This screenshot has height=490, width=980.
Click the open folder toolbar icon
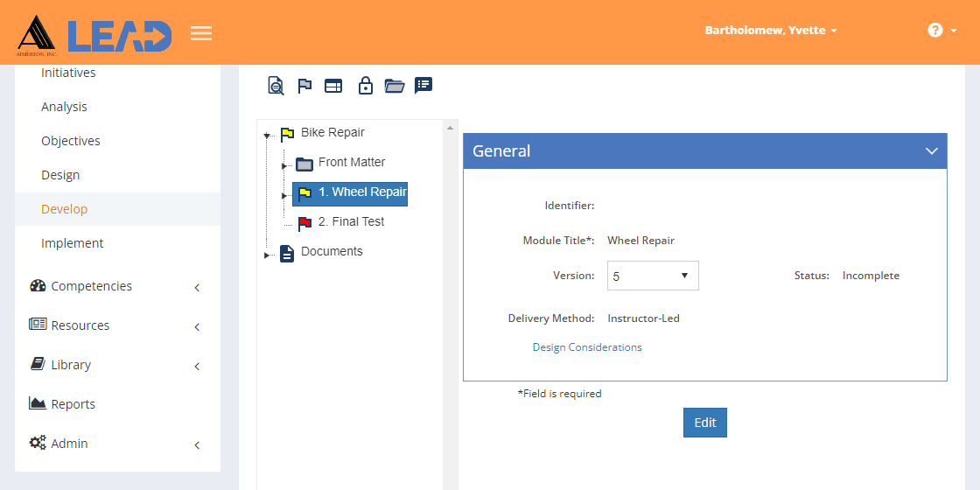pyautogui.click(x=395, y=86)
